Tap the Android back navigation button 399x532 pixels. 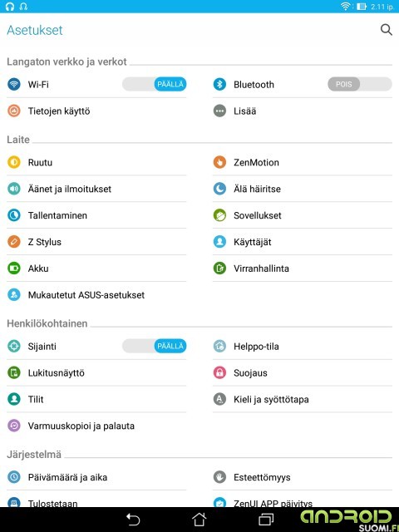tap(133, 520)
